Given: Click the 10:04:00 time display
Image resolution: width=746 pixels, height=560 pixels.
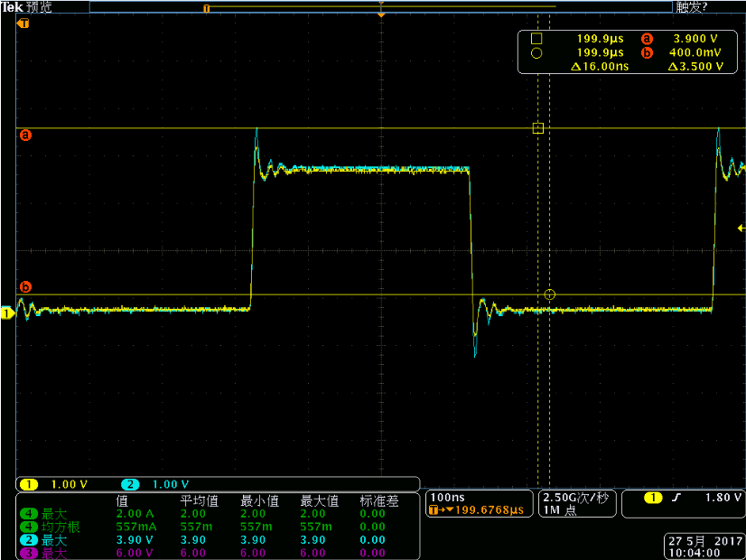Looking at the screenshot, I should pos(695,553).
